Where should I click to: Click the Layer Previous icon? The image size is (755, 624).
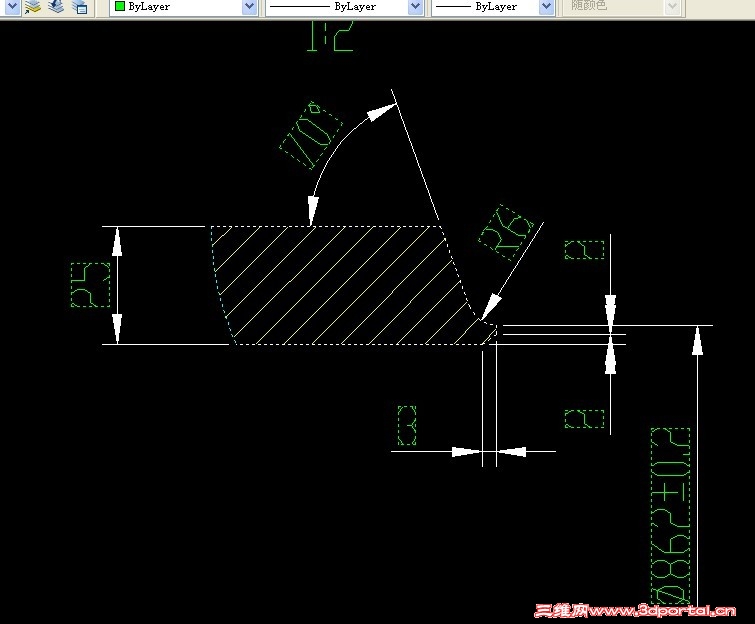click(x=56, y=6)
